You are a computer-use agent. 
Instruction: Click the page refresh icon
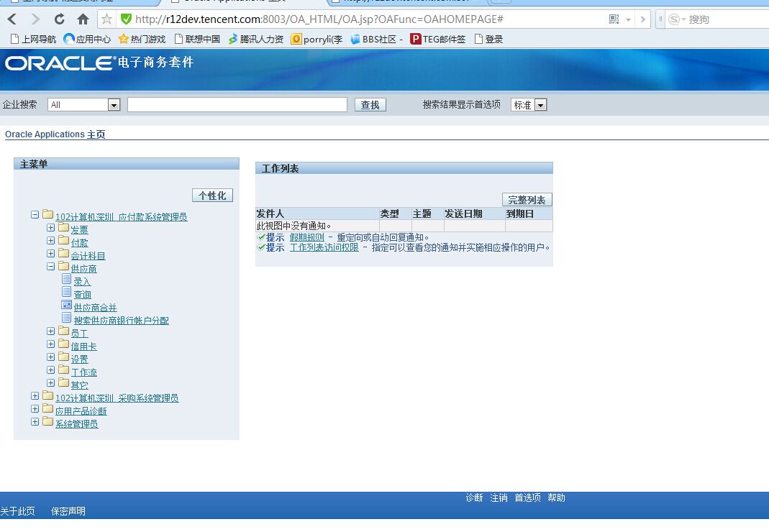pyautogui.click(x=60, y=19)
